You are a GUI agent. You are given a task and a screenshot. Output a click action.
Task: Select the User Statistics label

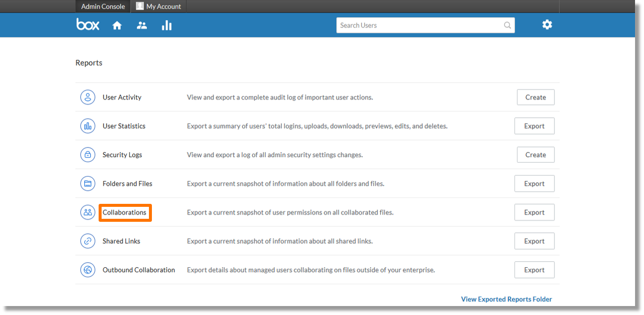tap(124, 126)
